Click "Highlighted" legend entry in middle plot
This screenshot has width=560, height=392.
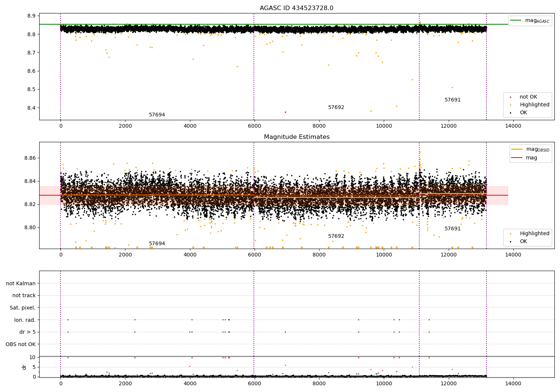coord(535,234)
